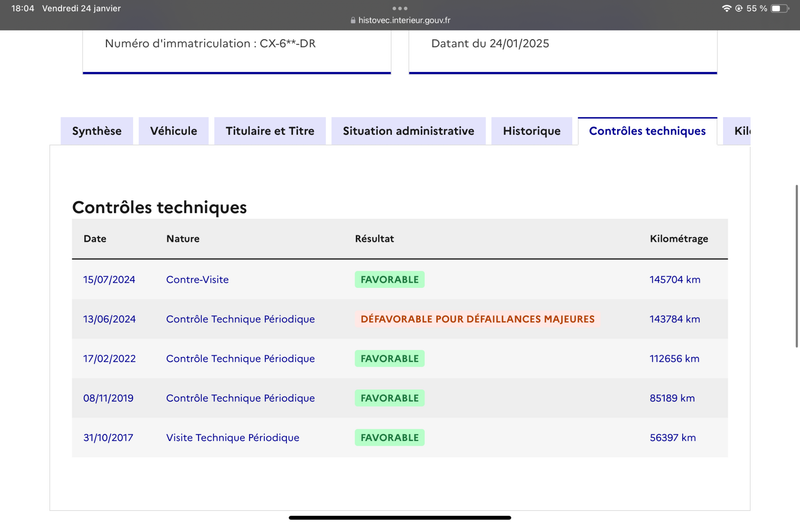Tap the home indicator bar

click(400, 518)
